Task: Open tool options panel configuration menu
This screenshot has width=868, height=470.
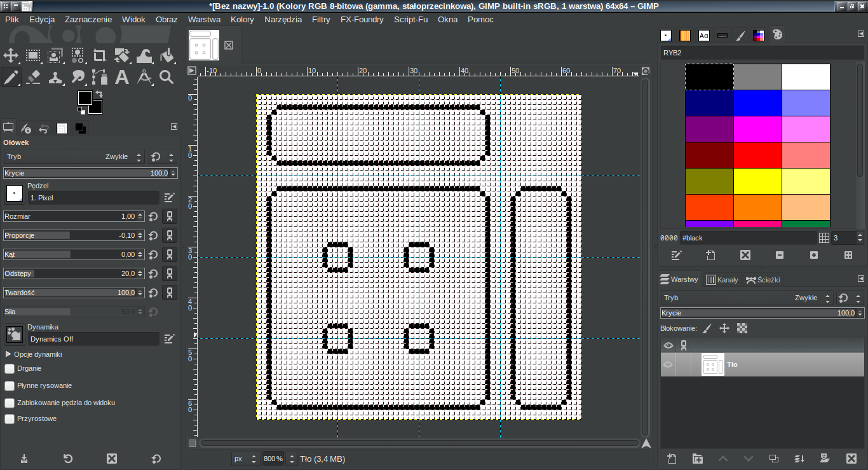Action: click(x=174, y=127)
